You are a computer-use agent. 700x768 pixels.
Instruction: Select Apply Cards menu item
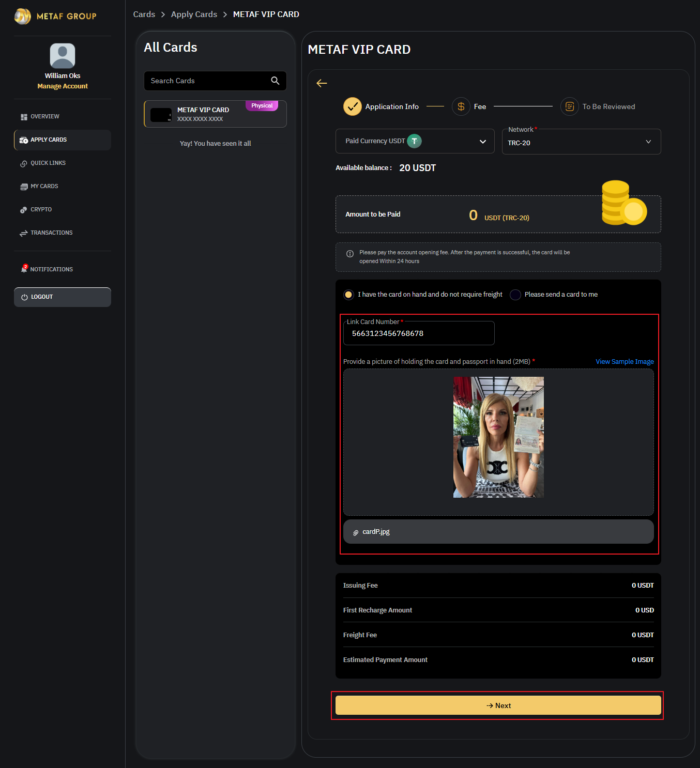[63, 140]
